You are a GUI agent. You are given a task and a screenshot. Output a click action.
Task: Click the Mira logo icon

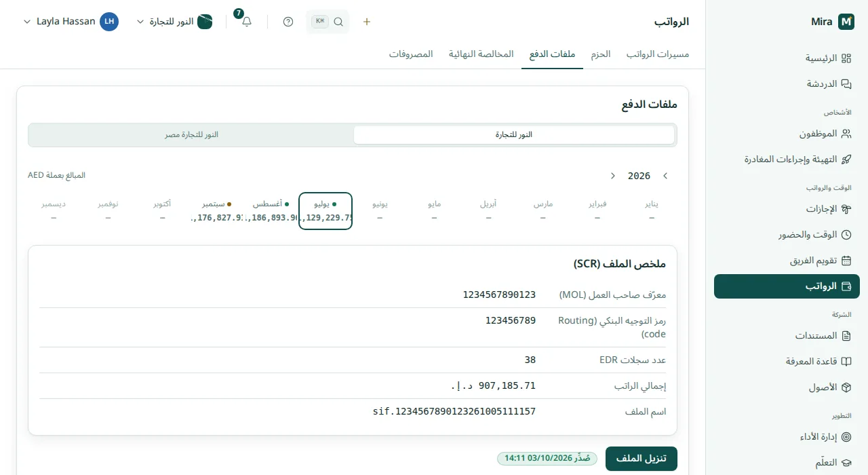click(846, 22)
